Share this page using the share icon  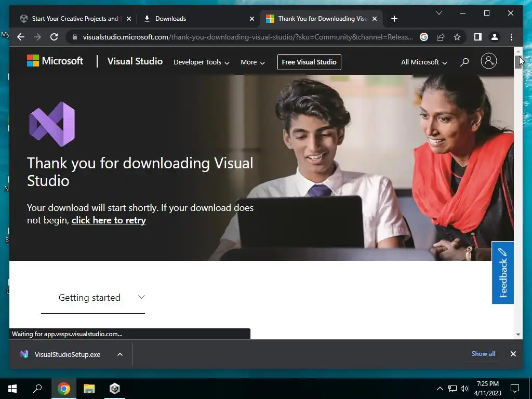(x=441, y=37)
